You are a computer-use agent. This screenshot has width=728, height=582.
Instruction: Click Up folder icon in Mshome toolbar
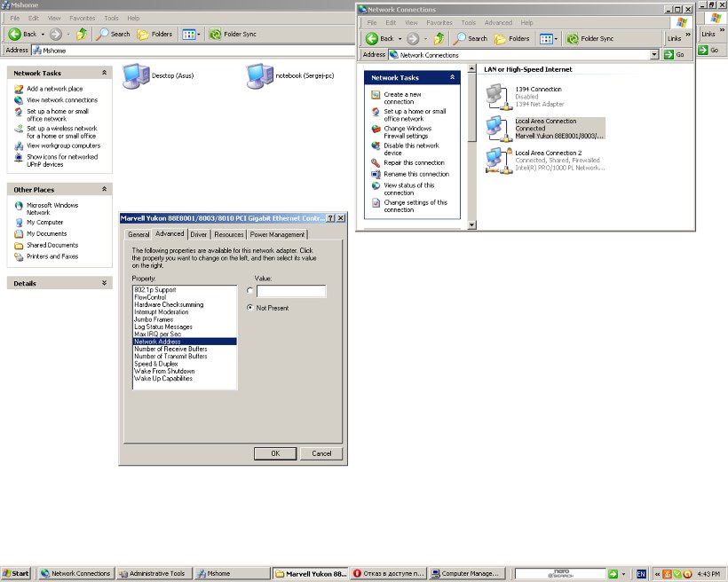(82, 34)
